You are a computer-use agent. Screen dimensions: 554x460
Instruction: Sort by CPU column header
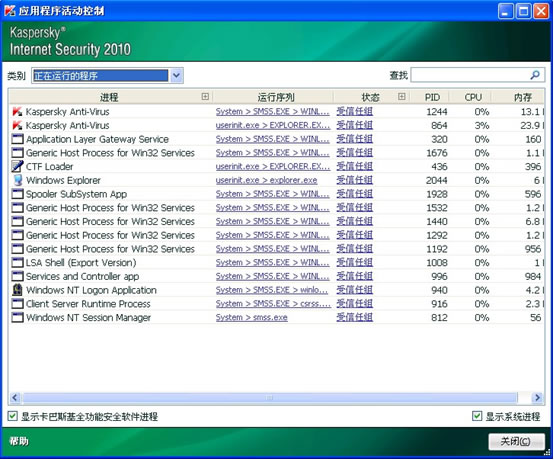473,97
